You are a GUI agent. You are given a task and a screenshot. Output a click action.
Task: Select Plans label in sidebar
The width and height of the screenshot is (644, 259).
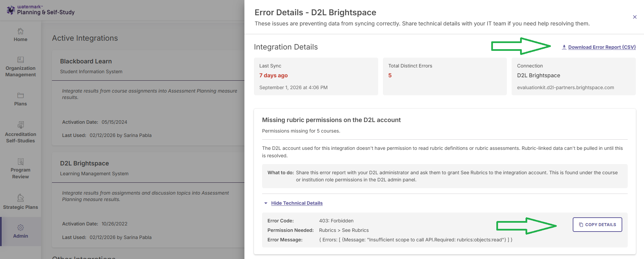[x=20, y=104]
